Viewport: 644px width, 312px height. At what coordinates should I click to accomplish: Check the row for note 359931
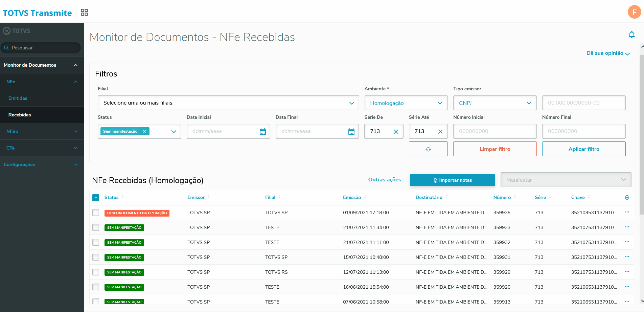click(x=96, y=257)
